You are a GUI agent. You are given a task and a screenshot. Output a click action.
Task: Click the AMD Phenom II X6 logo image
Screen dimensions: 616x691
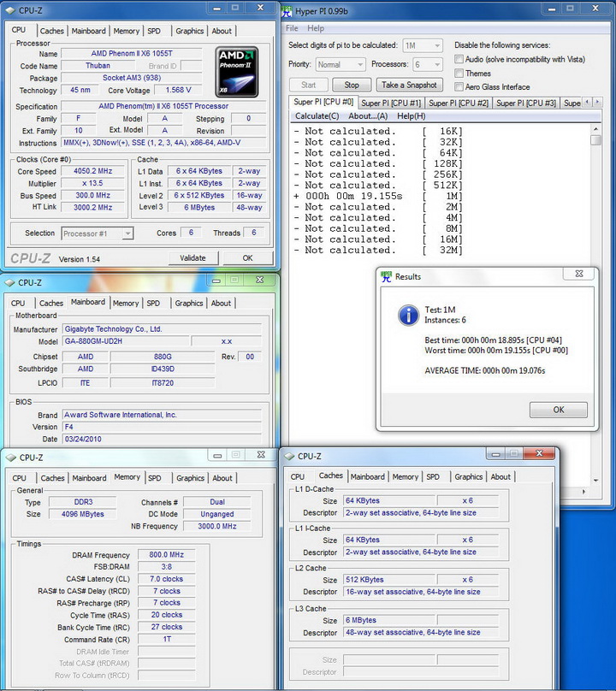click(237, 73)
